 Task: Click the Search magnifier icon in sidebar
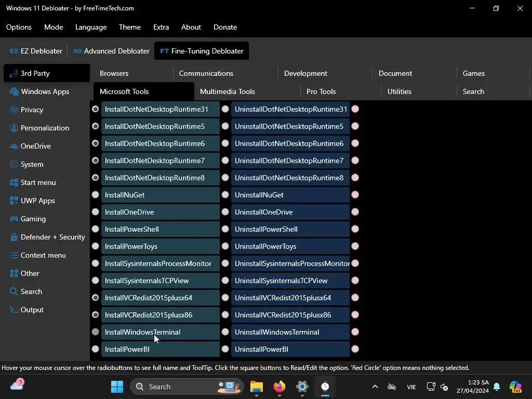14,291
